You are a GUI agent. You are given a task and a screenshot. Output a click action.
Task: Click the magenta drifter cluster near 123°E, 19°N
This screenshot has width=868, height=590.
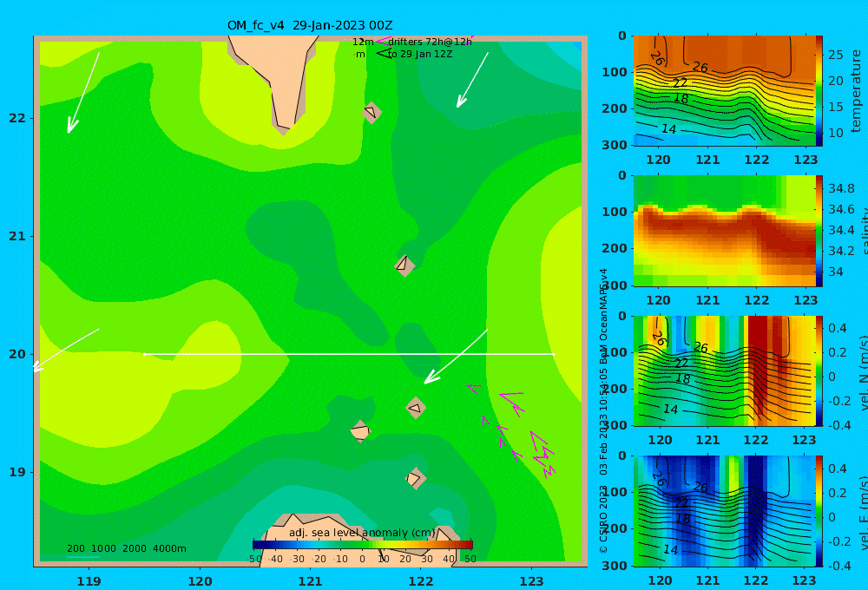coord(542,454)
